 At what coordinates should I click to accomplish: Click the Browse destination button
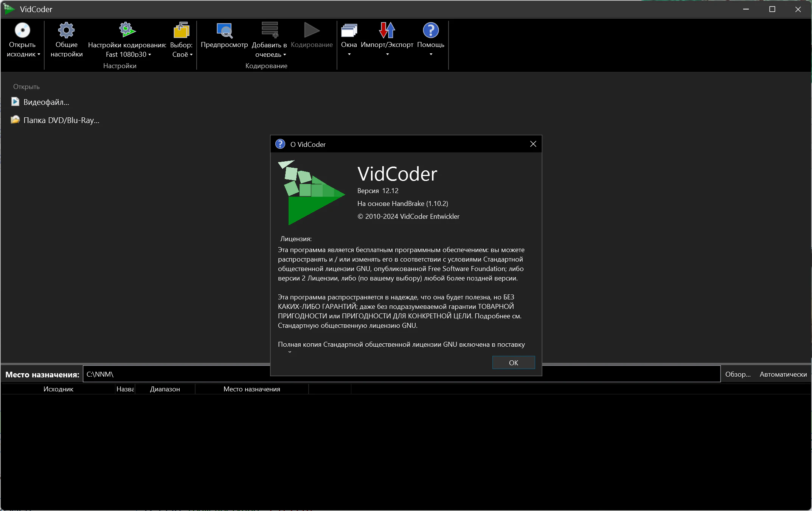pos(737,374)
